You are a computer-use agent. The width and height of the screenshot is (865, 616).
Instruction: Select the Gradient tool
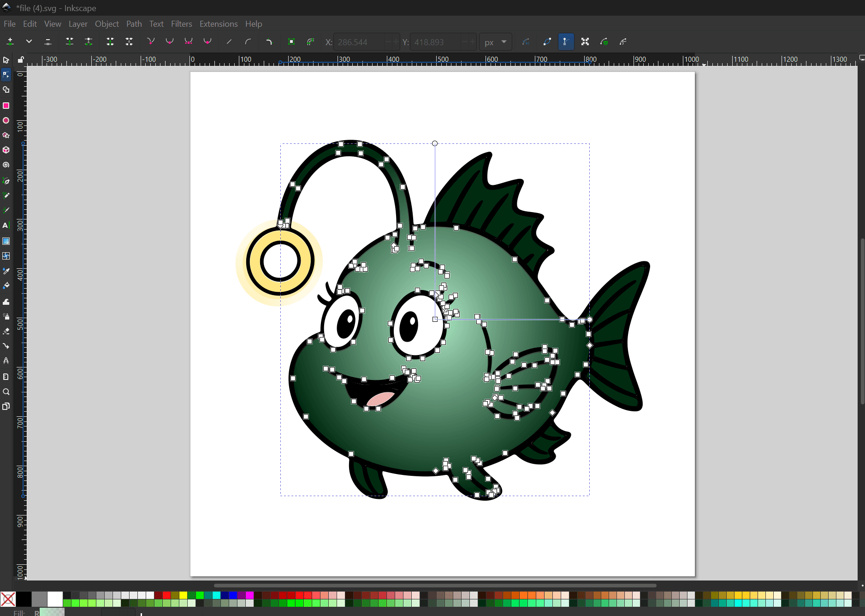coord(6,241)
